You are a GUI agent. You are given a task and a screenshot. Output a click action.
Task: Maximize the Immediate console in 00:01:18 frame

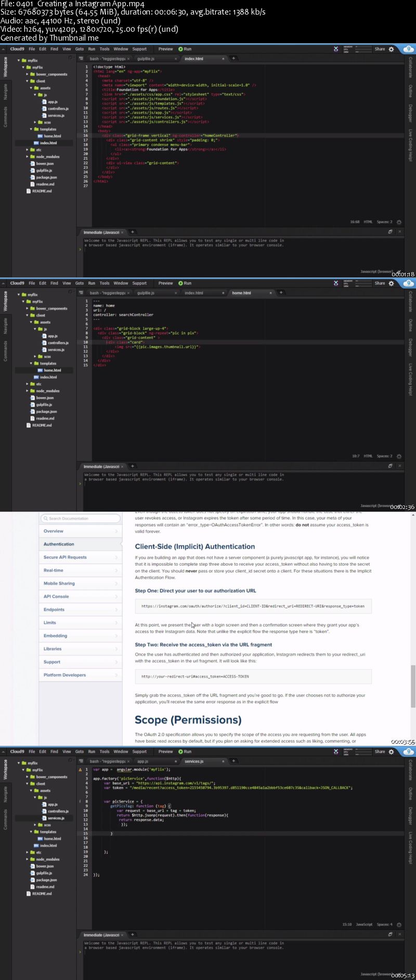point(391,232)
